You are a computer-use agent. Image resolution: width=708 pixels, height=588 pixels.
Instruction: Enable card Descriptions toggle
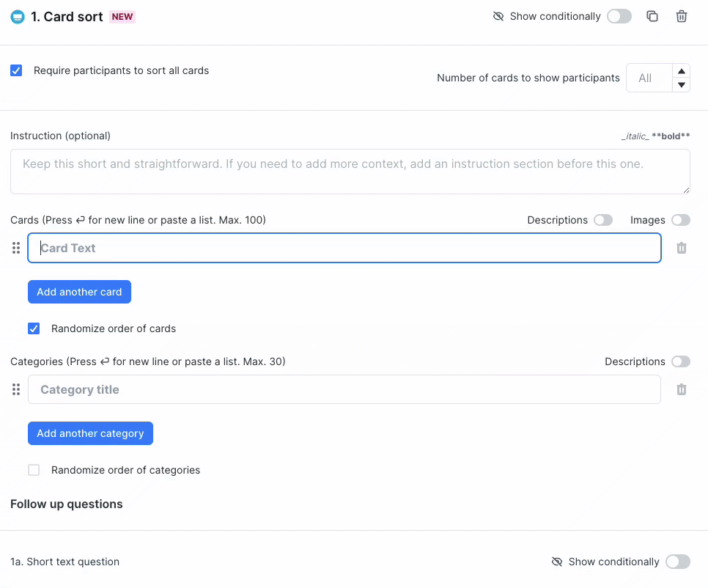coord(603,220)
